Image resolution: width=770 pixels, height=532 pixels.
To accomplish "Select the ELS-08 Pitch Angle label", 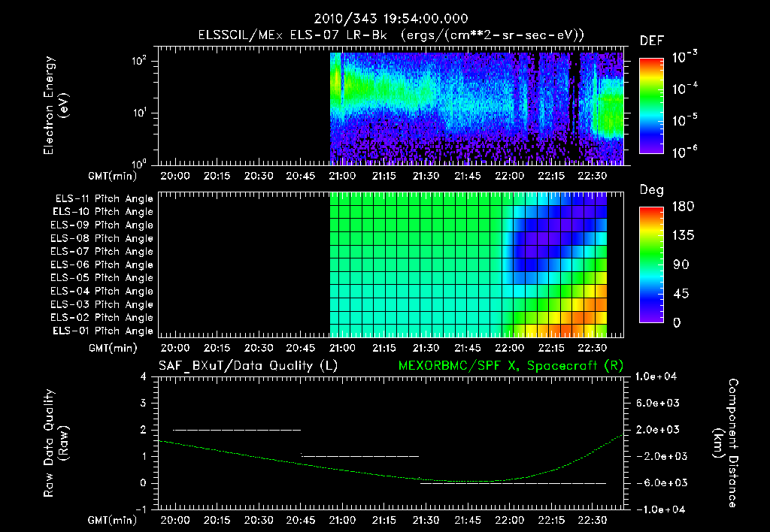I will click(x=102, y=238).
